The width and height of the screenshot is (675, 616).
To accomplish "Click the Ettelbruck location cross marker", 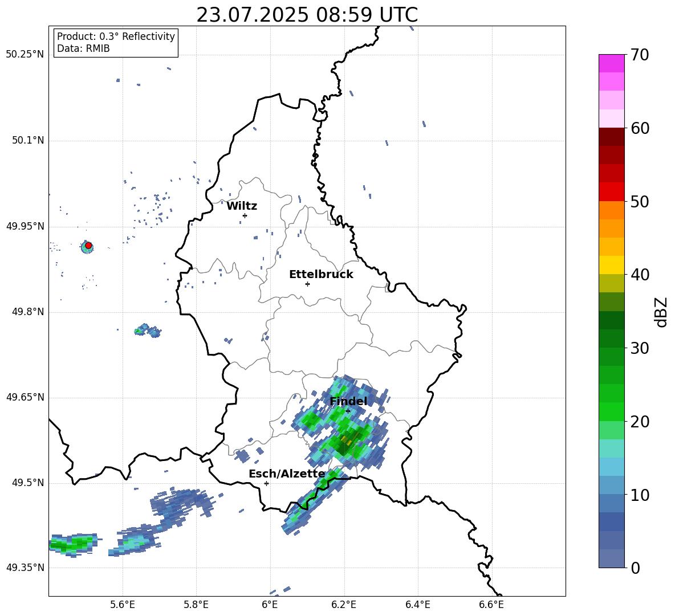I will coord(307,284).
